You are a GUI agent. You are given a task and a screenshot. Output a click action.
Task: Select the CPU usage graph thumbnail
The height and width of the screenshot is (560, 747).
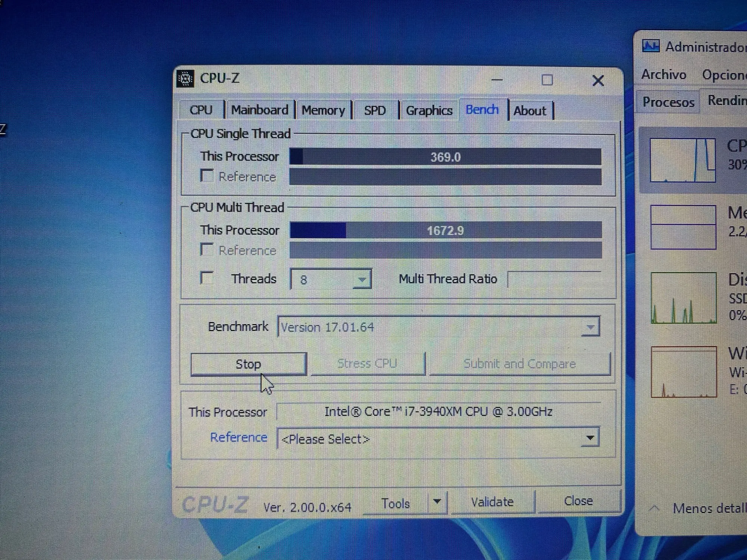tap(682, 160)
